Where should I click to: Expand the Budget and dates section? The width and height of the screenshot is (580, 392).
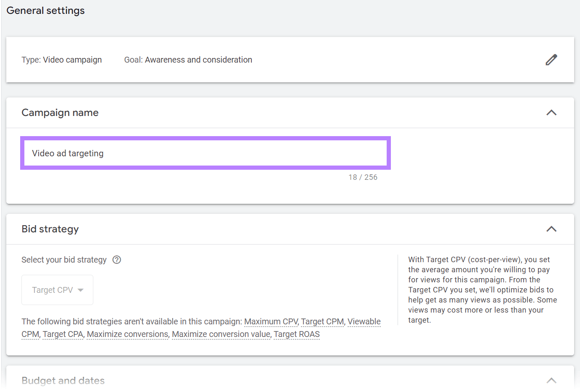tap(551, 381)
